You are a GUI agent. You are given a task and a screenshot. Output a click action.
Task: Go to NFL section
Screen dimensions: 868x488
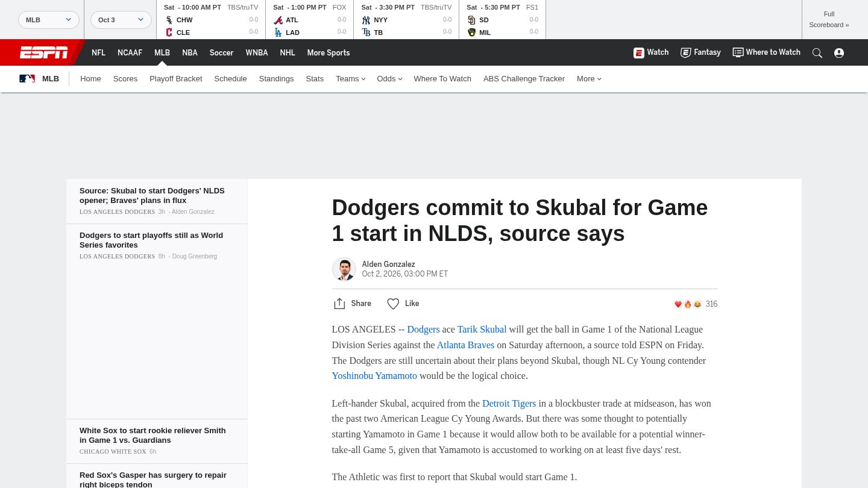pos(98,53)
